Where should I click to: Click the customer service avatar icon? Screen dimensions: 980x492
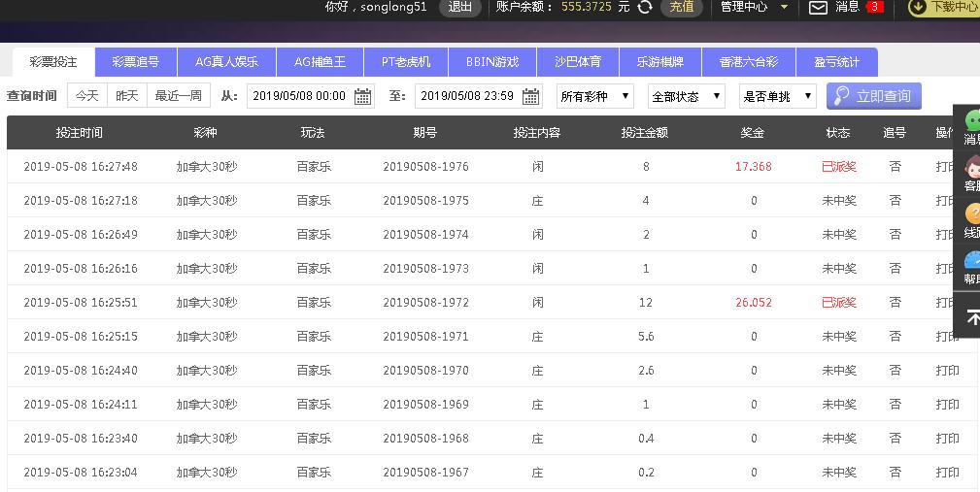pos(971,167)
